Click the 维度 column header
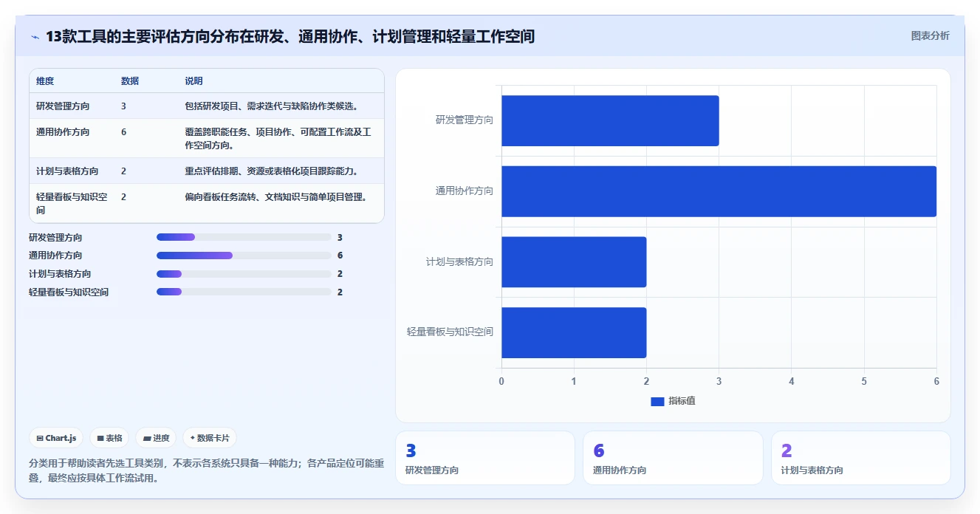 (x=45, y=81)
